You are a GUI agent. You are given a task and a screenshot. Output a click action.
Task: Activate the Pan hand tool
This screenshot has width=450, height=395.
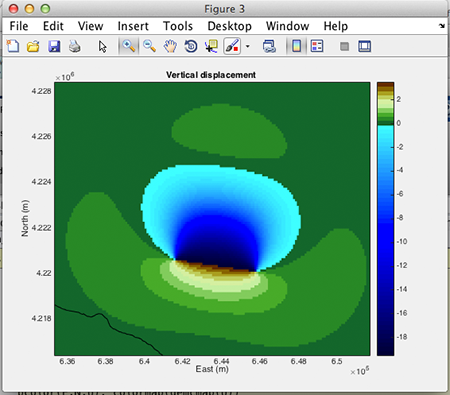[x=170, y=46]
